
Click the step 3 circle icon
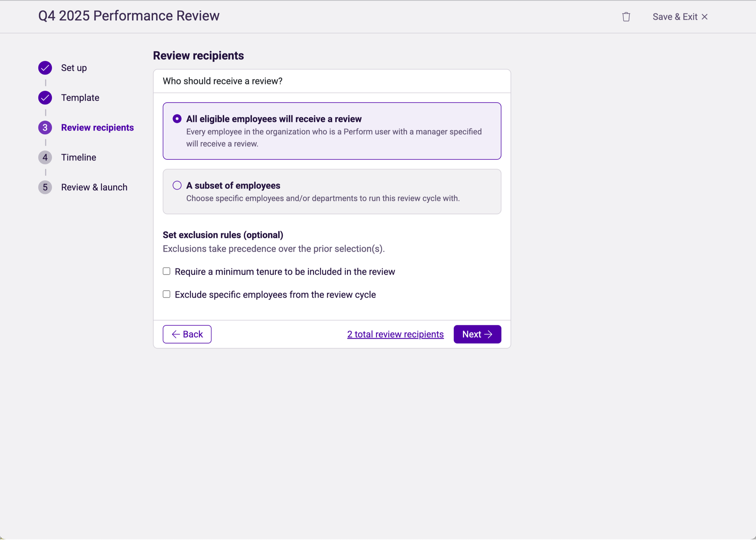(x=45, y=128)
